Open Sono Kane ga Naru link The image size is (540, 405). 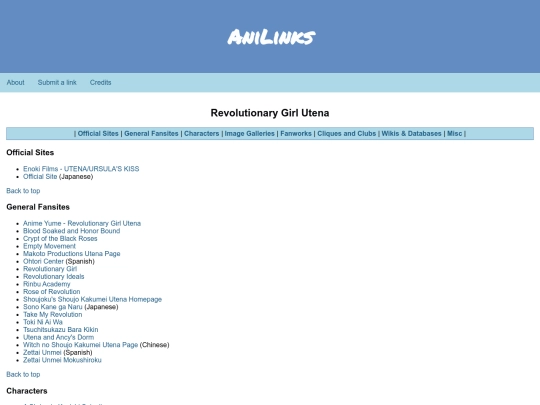click(53, 307)
